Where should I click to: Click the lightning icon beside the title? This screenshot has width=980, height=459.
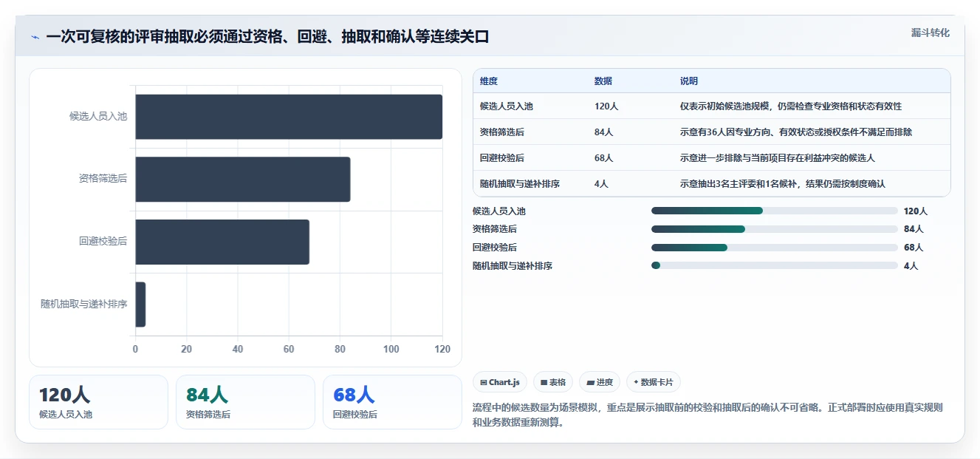(x=35, y=37)
